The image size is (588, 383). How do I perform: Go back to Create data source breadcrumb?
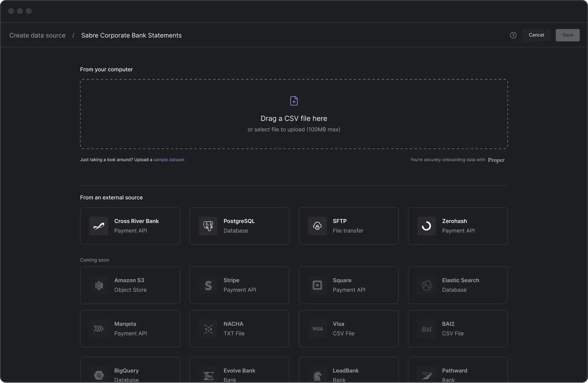point(37,35)
